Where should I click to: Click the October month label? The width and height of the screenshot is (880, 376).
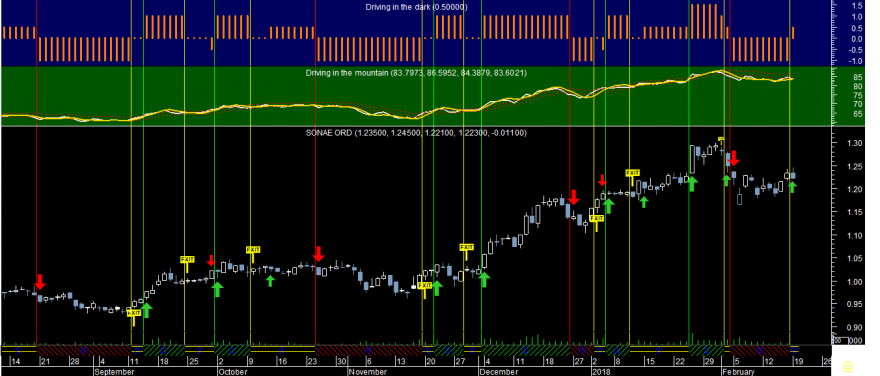pos(232,372)
